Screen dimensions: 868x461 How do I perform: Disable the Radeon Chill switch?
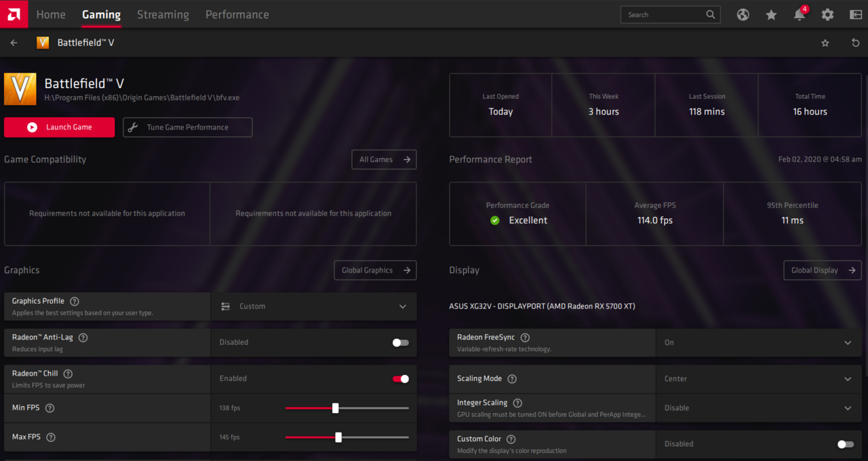(x=401, y=379)
